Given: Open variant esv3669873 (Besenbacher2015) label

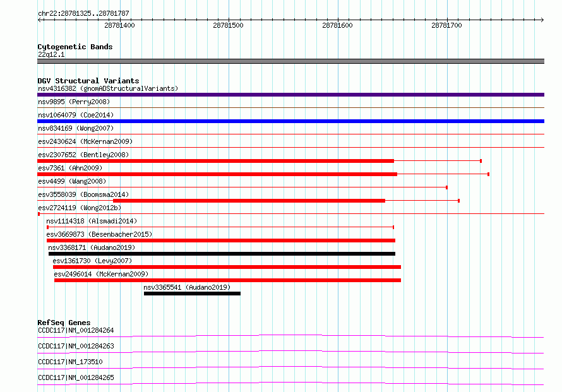Looking at the screenshot, I should [99, 234].
